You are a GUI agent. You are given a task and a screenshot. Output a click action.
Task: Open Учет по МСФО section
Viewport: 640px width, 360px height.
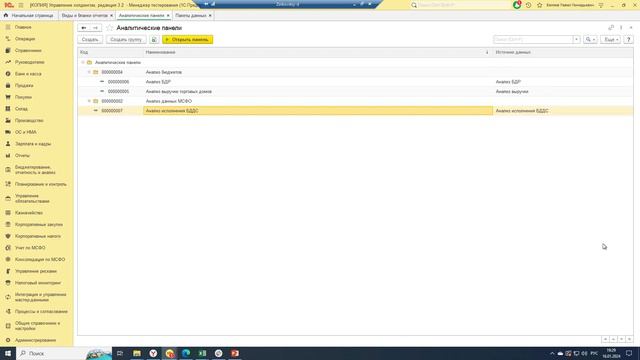tap(30, 248)
